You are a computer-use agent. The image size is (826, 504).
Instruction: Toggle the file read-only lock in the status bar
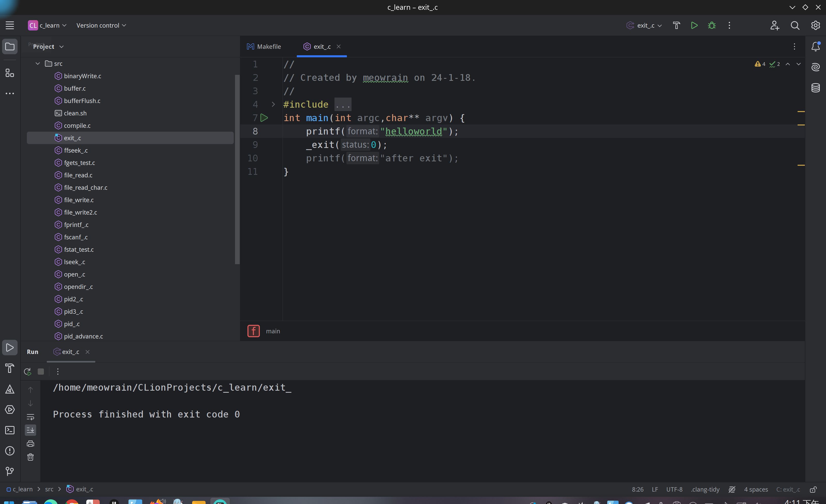[x=813, y=490]
